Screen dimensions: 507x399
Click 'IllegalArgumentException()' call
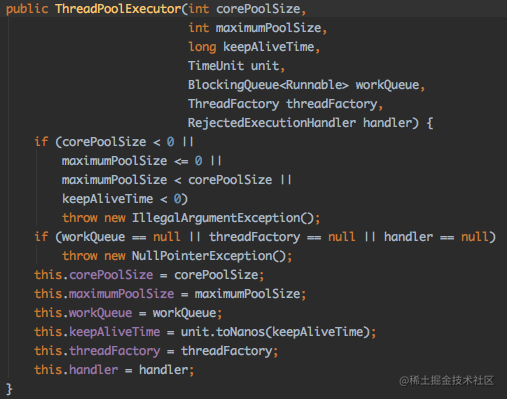tap(223, 218)
